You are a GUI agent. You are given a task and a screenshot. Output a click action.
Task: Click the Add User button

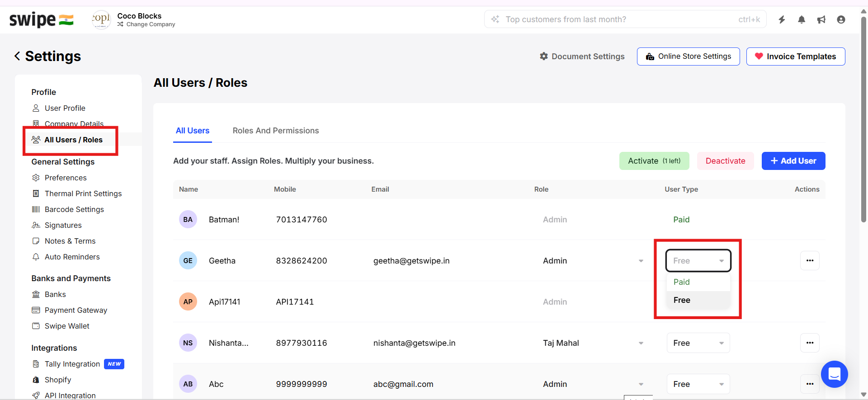793,161
